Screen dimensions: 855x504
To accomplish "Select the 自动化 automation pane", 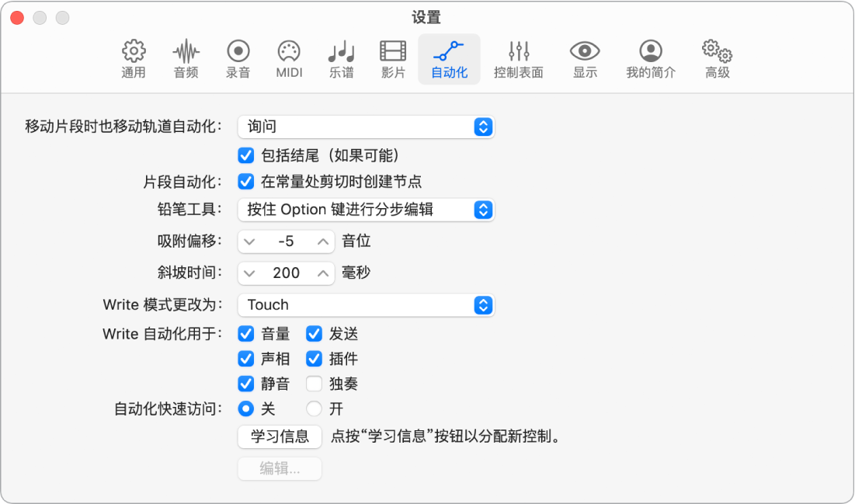I will (x=450, y=59).
